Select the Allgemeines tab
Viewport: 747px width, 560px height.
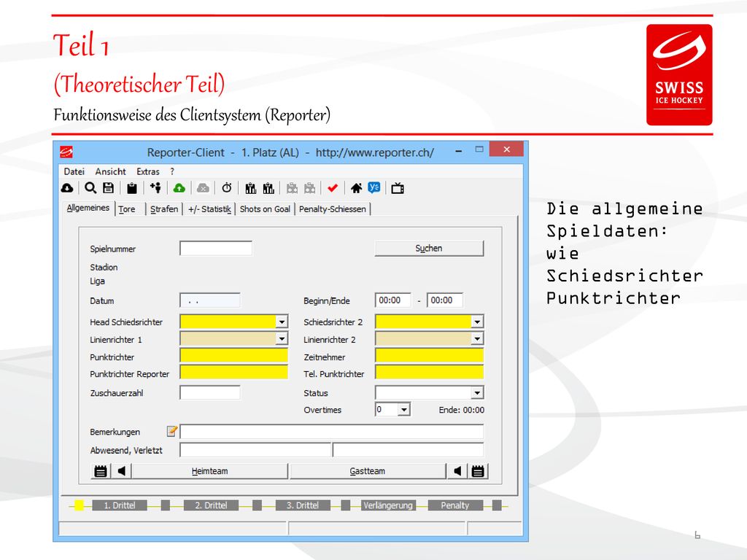[x=88, y=208]
